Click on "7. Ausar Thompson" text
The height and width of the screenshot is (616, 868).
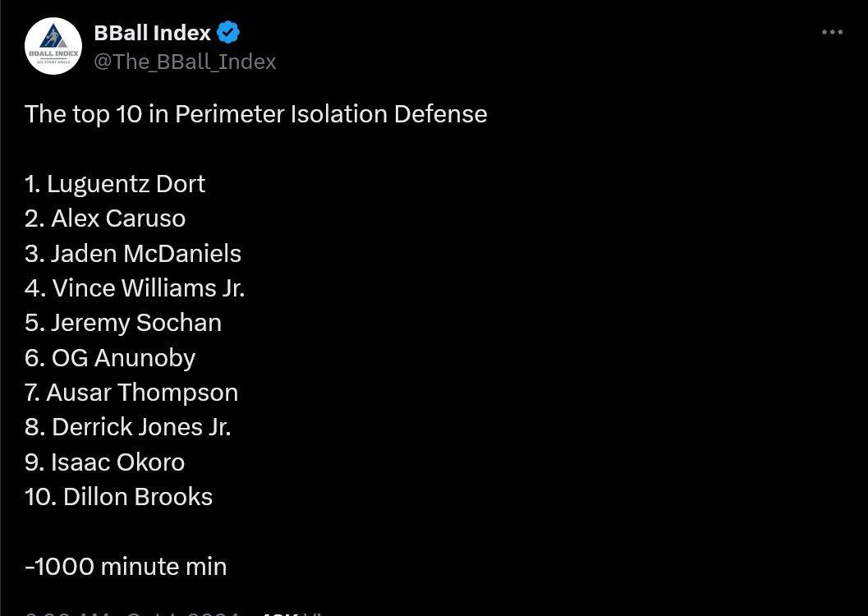[x=131, y=393]
